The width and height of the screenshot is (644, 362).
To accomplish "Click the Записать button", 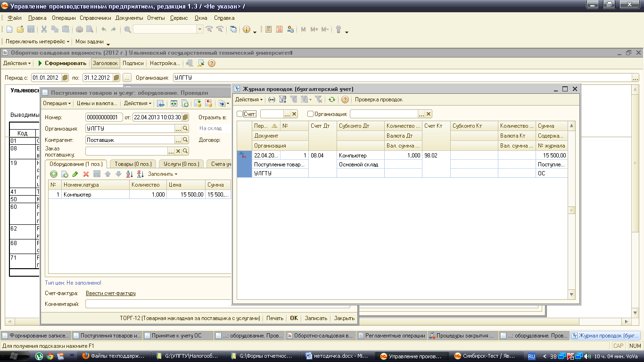I will click(x=316, y=318).
